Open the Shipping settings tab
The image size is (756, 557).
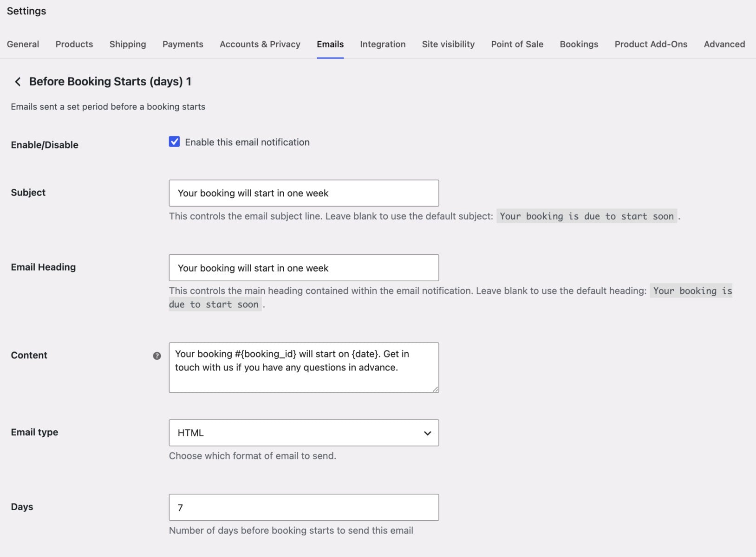[128, 44]
